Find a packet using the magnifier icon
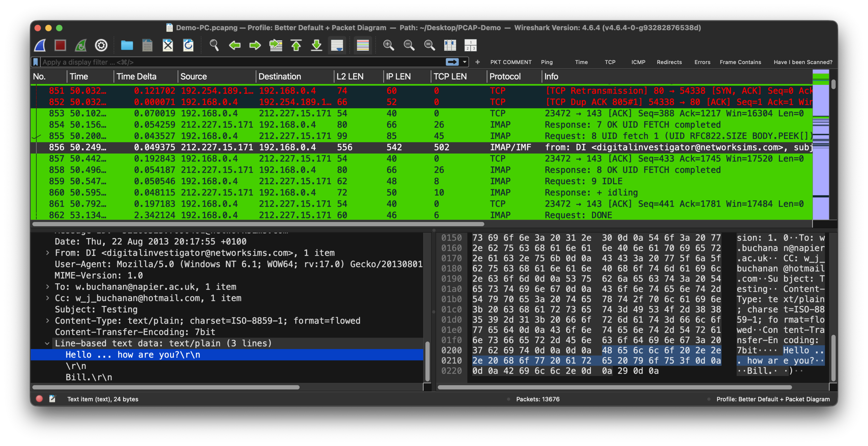 tap(214, 45)
